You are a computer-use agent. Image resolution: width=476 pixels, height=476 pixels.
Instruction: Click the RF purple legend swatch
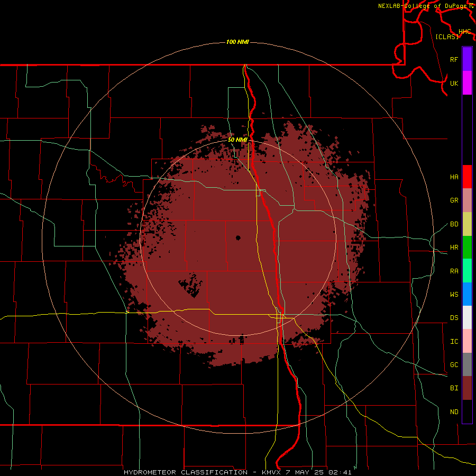[x=467, y=59]
